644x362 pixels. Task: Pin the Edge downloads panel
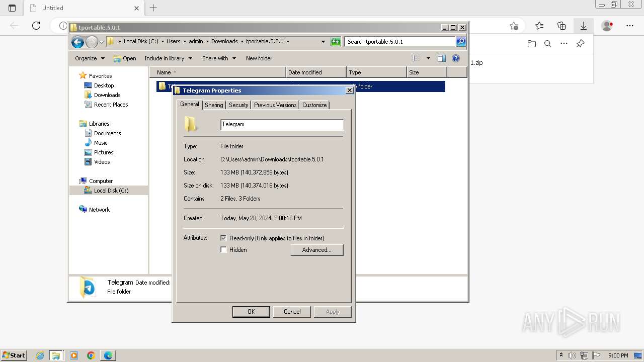click(x=580, y=44)
